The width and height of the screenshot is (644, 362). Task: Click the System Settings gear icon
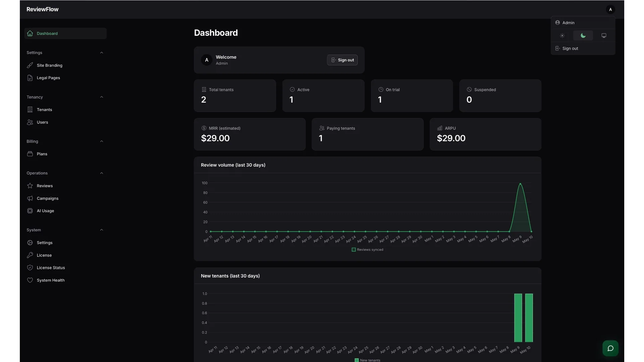point(30,243)
